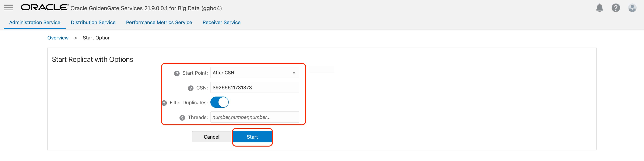Click into the Threads input field
This screenshot has width=644, height=161.
point(255,117)
